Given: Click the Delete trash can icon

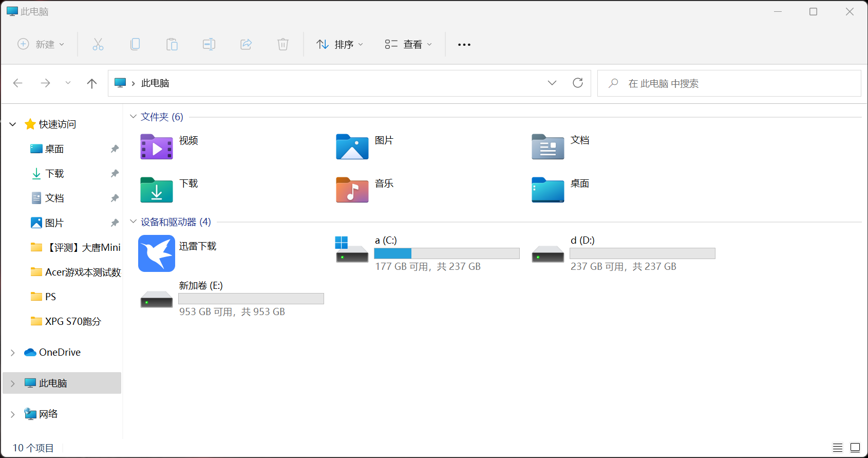Looking at the screenshot, I should 283,44.
